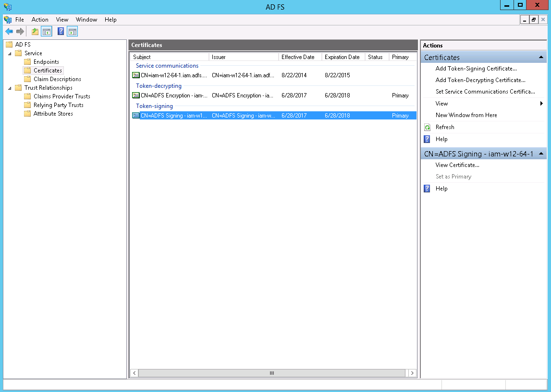Click the Back arrow in the toolbar
Screen dimensions: 551x392
(x=9, y=32)
